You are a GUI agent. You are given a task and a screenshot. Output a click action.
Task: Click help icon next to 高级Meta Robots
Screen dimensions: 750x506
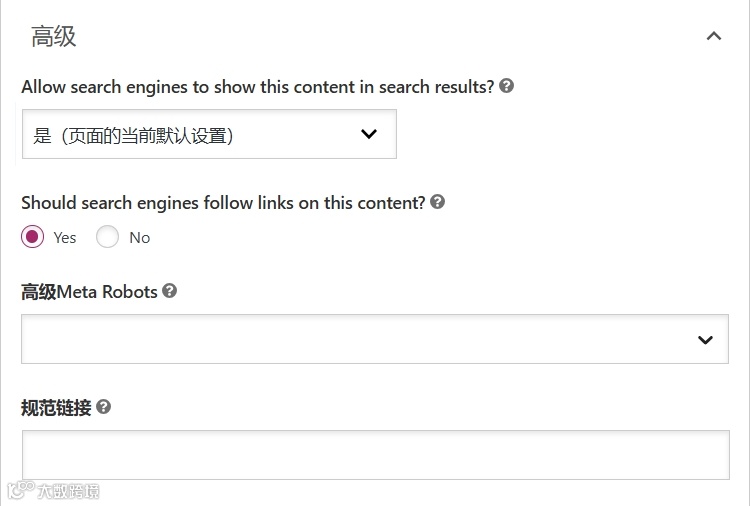point(170,291)
